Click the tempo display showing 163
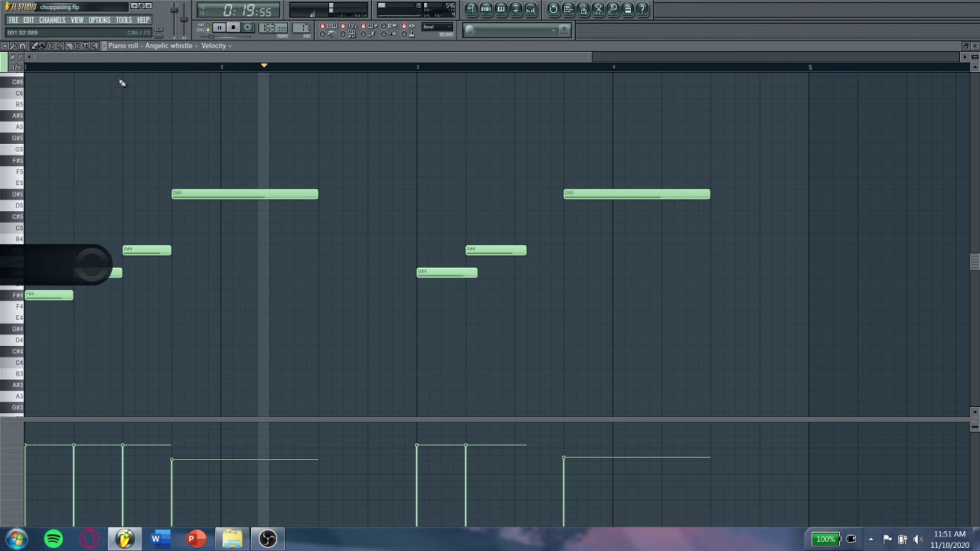 (274, 28)
